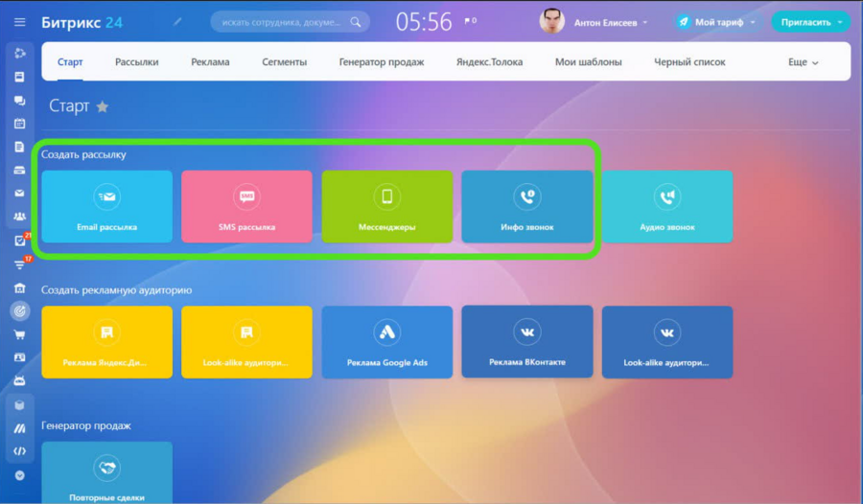Image resolution: width=863 pixels, height=504 pixels.
Task: Click the Создать рассылку heading
Action: (x=83, y=154)
